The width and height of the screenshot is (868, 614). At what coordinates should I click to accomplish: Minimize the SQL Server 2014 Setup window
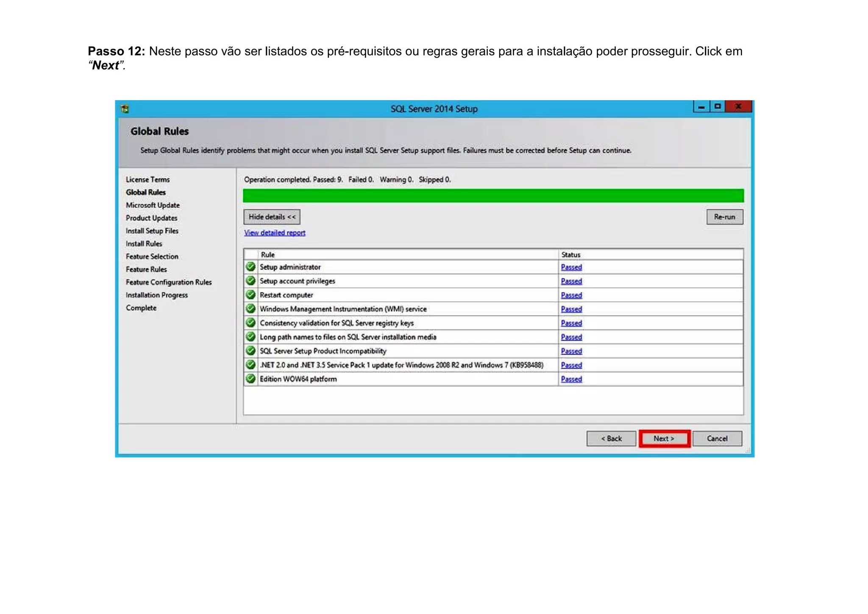click(701, 107)
